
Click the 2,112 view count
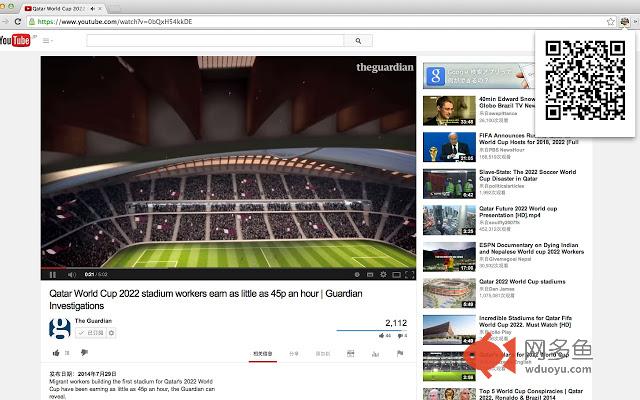click(x=396, y=323)
